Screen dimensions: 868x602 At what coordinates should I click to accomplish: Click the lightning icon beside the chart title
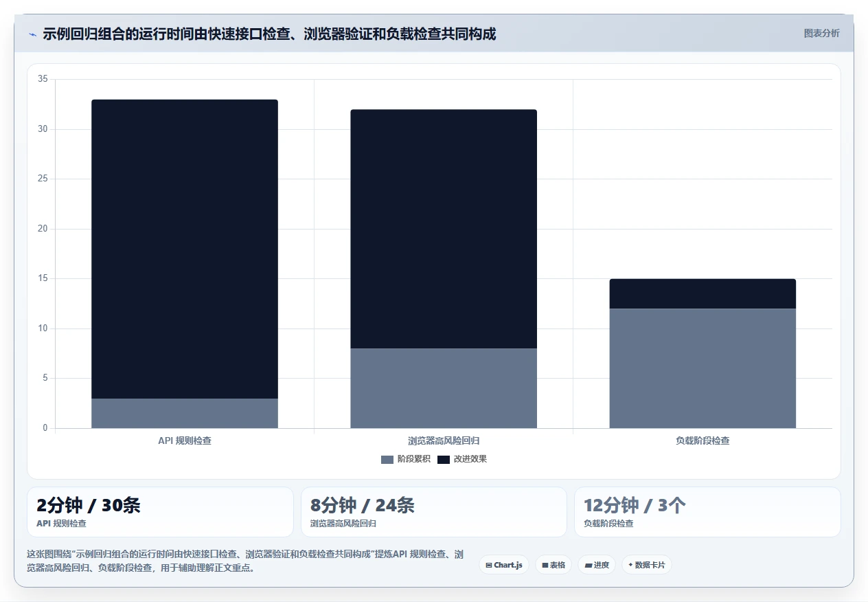[x=33, y=34]
